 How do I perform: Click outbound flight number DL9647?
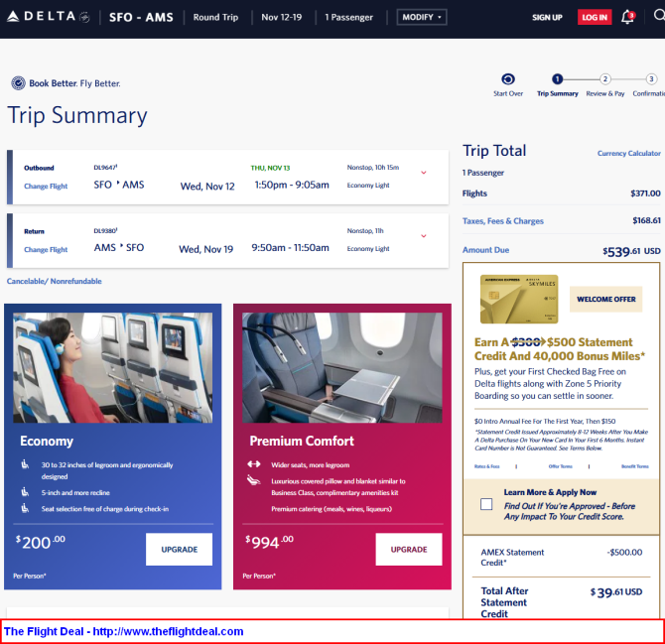tap(105, 168)
